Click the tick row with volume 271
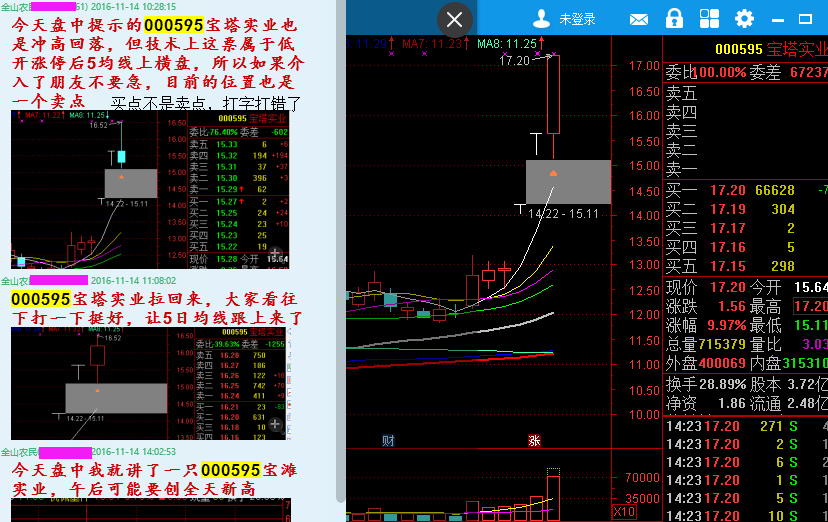The height and width of the screenshot is (522, 828). [x=745, y=426]
